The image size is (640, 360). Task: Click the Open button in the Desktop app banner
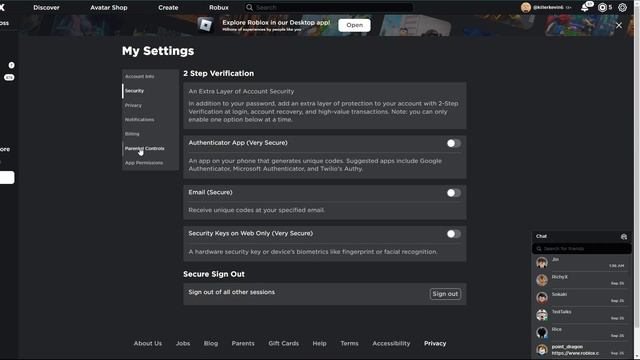click(x=354, y=25)
